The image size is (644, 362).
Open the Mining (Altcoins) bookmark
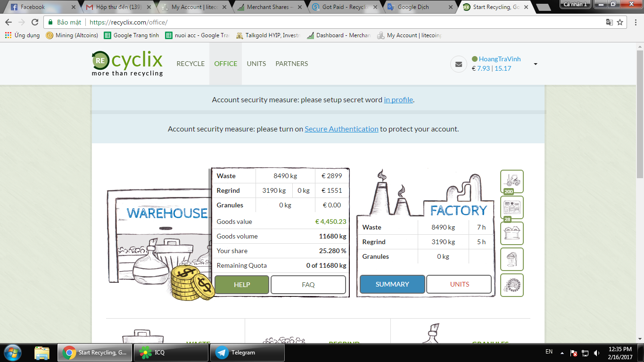tap(72, 35)
